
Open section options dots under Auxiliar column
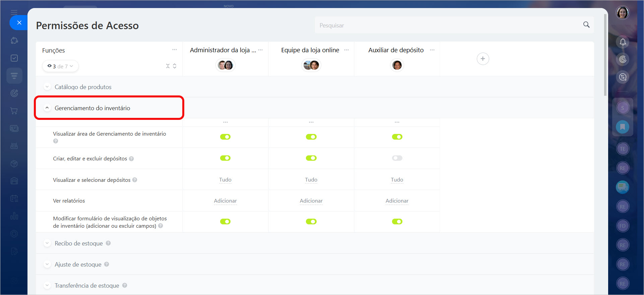click(x=397, y=122)
